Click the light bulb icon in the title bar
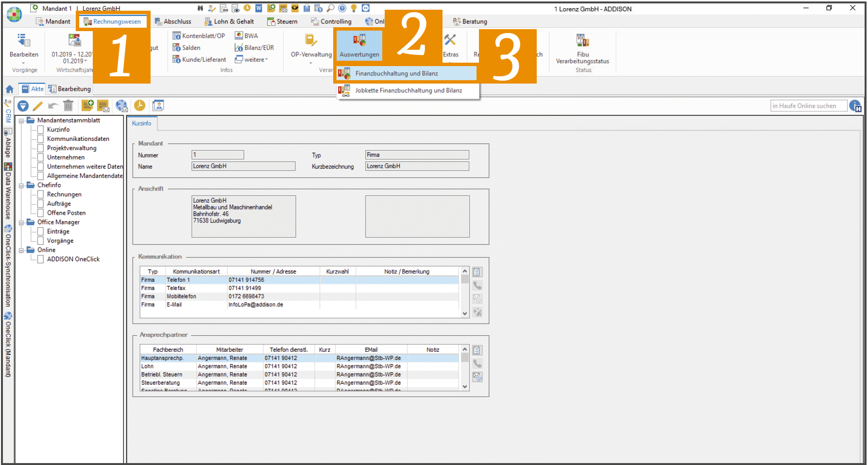Image resolution: width=868 pixels, height=465 pixels. coord(354,8)
